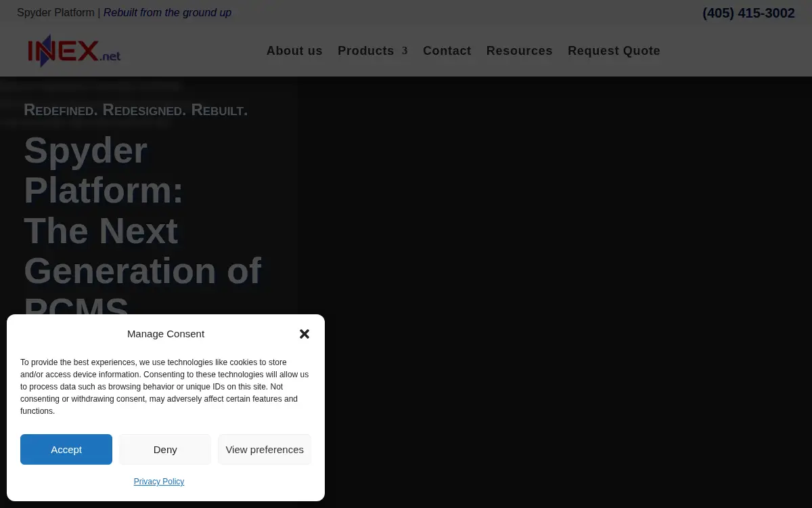Screen dimensions: 812x508
Task: Expand the Products dropdown arrow
Action: tap(405, 51)
